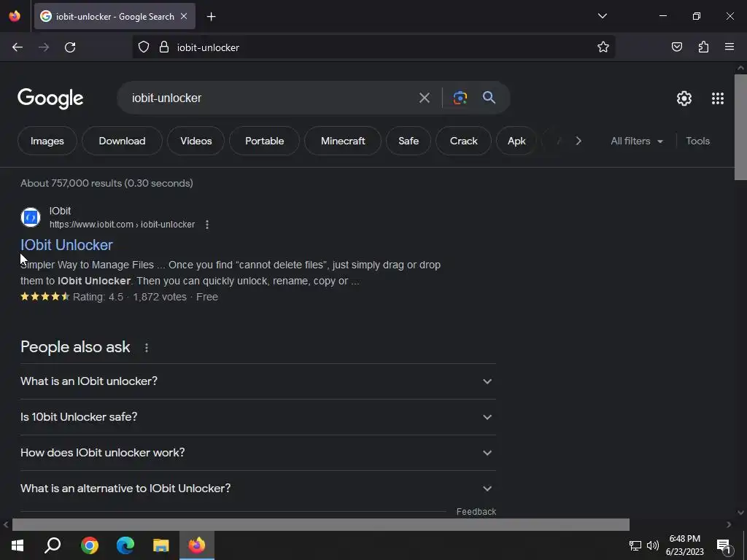The image size is (747, 560).
Task: Select the Download filter chip
Action: click(x=122, y=141)
